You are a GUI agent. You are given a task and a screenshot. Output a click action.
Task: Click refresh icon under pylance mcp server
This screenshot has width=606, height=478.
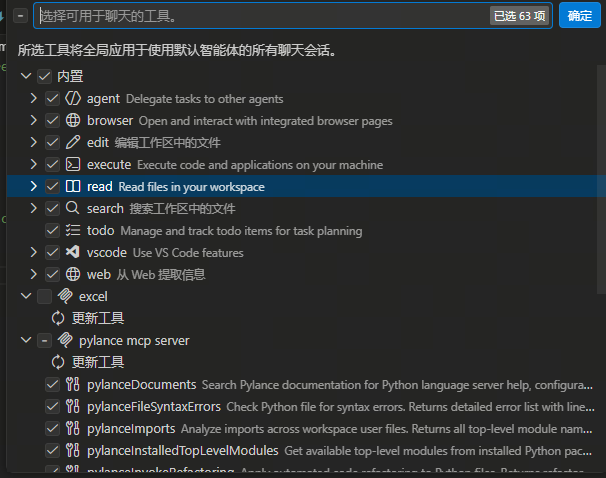click(x=58, y=362)
